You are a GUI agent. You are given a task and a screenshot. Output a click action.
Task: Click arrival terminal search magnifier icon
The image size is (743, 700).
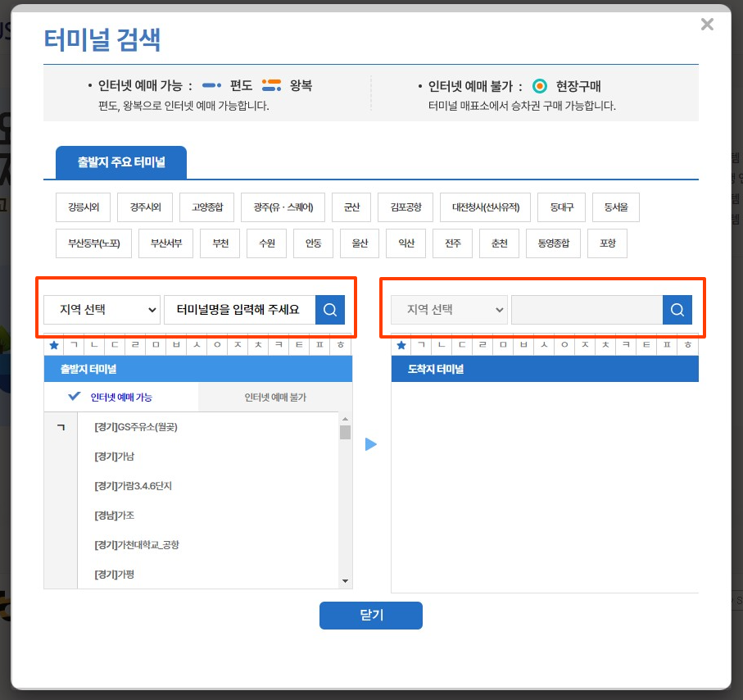(x=677, y=310)
